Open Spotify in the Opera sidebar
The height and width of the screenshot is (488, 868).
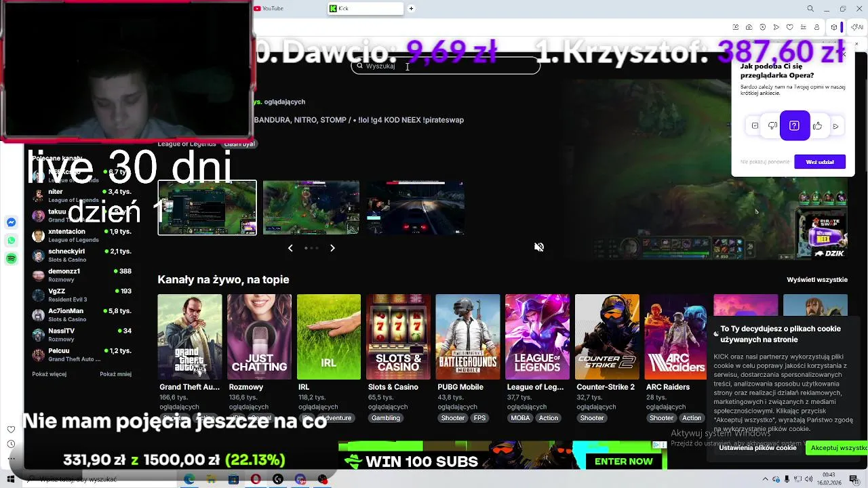12,259
